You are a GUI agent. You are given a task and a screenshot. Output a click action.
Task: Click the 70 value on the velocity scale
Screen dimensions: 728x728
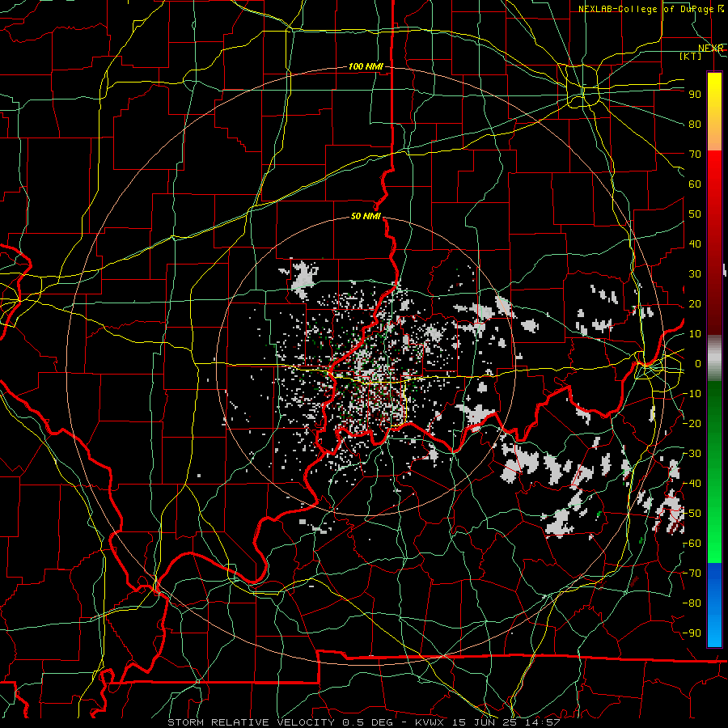(695, 154)
